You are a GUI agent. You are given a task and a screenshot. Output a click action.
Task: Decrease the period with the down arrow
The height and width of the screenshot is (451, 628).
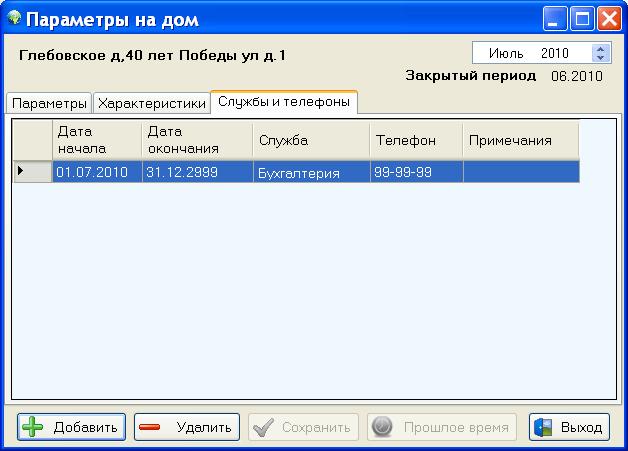pyautogui.click(x=600, y=59)
